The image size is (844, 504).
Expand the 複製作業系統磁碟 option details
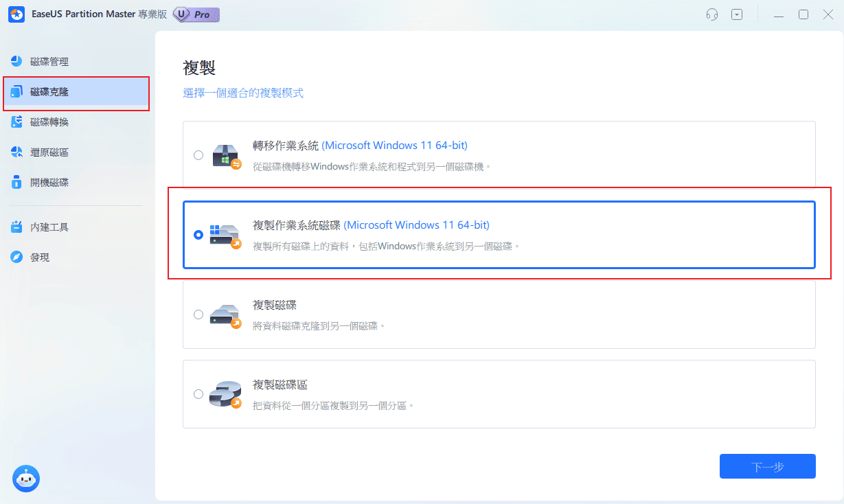tap(499, 235)
